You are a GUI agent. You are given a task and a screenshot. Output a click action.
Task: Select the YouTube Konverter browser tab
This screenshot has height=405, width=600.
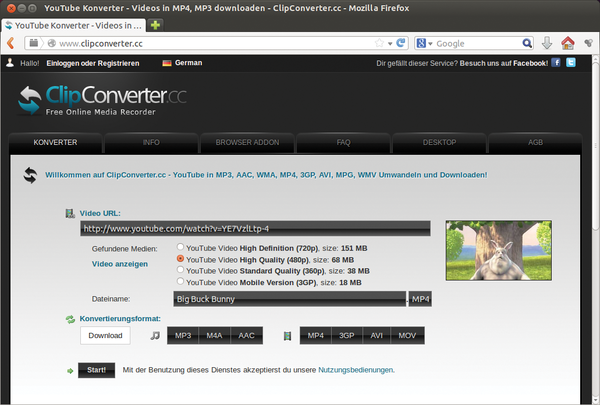click(x=73, y=26)
